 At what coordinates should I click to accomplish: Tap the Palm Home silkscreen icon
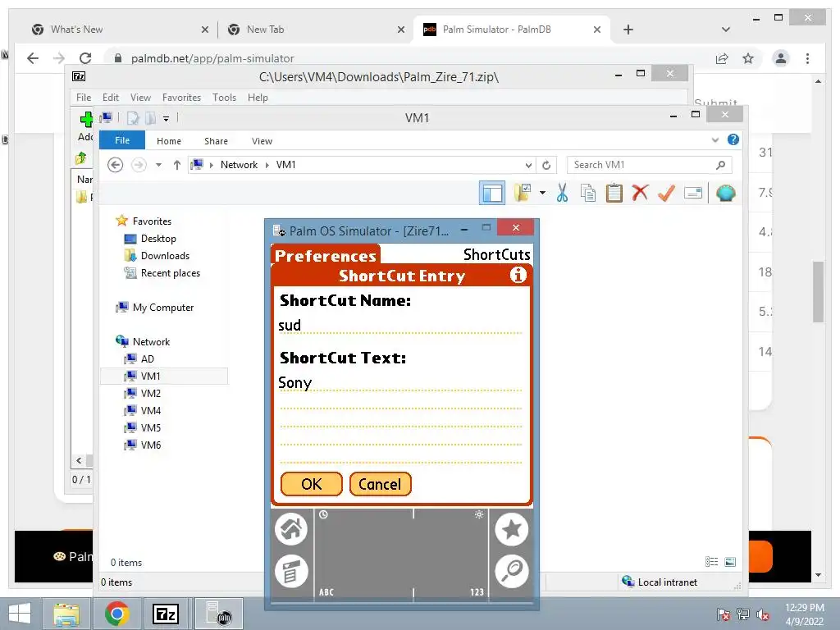pos(291,529)
